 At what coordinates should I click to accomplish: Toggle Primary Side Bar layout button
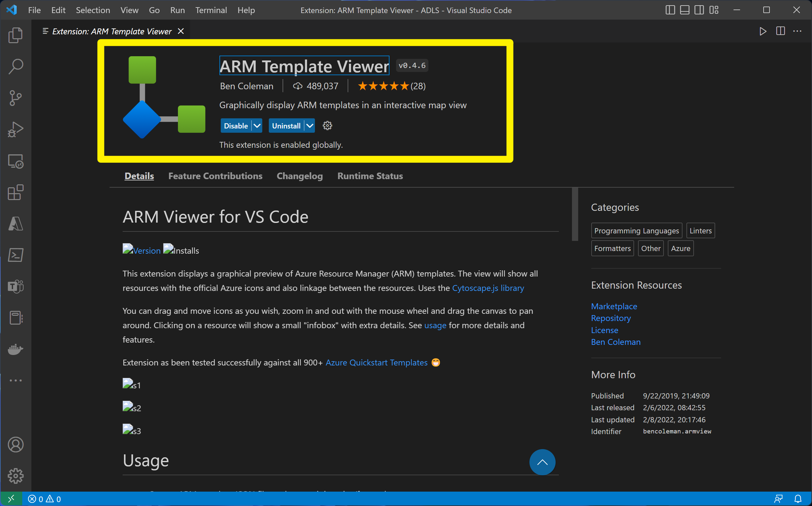(x=670, y=10)
